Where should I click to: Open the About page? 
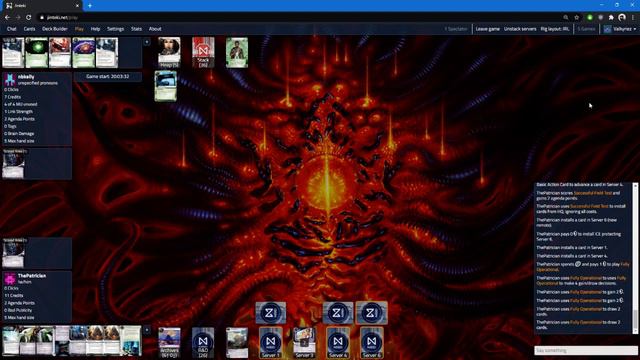(x=155, y=29)
